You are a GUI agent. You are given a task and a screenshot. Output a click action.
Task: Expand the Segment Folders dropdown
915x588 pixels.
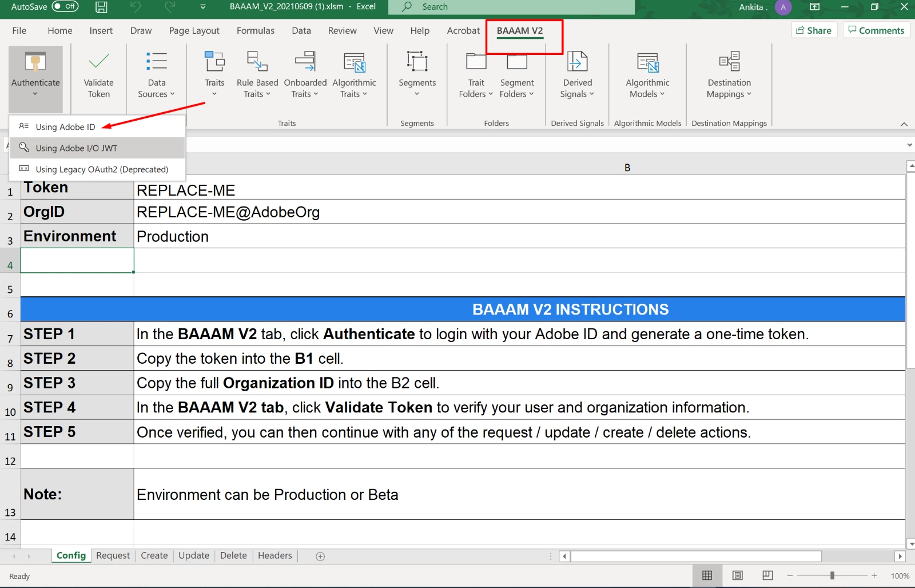pyautogui.click(x=531, y=94)
